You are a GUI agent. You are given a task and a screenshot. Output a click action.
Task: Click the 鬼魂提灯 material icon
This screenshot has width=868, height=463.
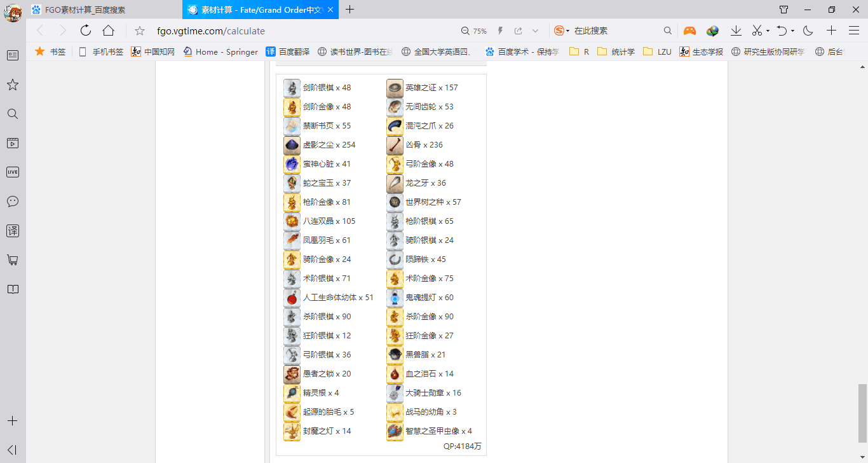(395, 298)
